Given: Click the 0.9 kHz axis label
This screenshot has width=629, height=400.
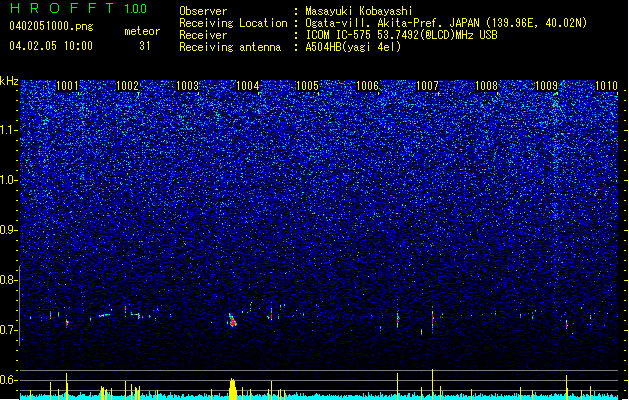Looking at the screenshot, I should (x=9, y=230).
